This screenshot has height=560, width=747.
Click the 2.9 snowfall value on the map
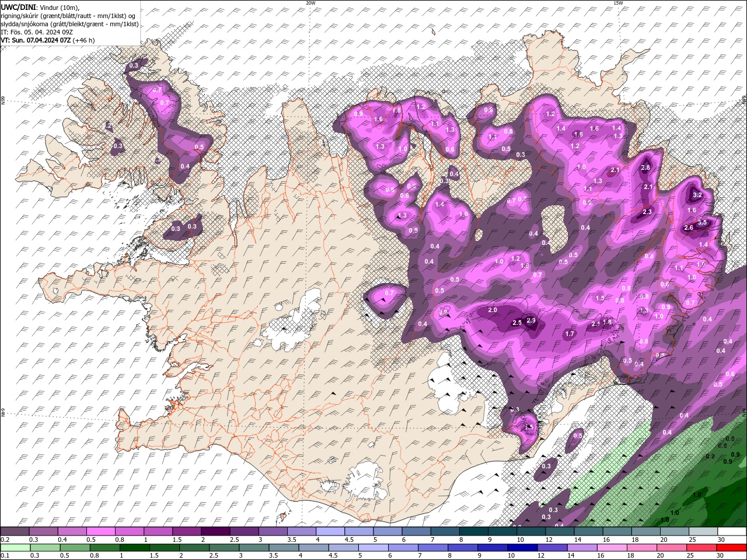(531, 320)
